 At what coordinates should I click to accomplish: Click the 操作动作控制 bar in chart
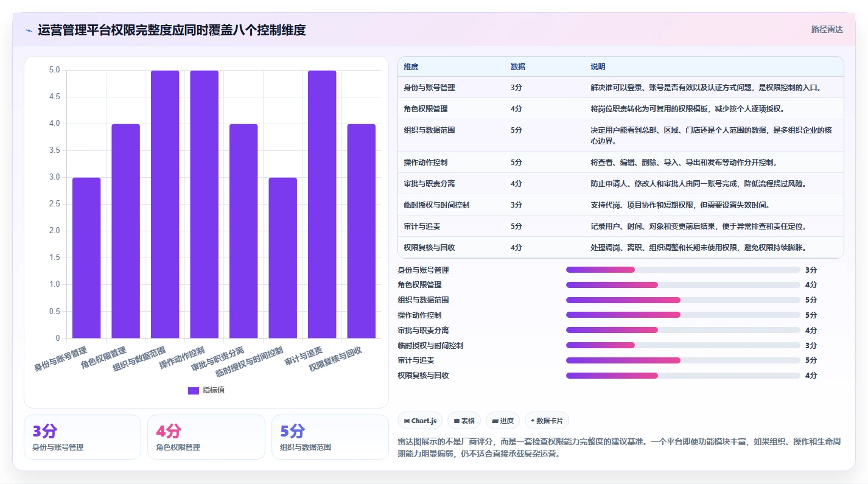(x=204, y=204)
